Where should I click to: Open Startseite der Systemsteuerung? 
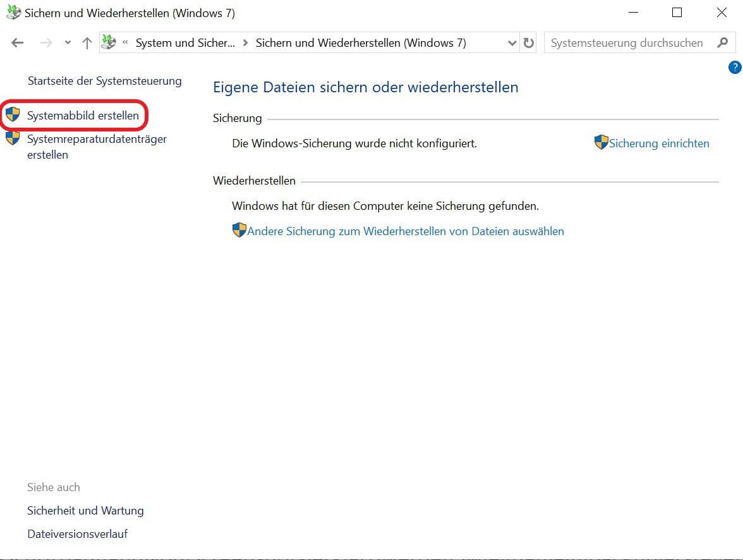coord(105,81)
